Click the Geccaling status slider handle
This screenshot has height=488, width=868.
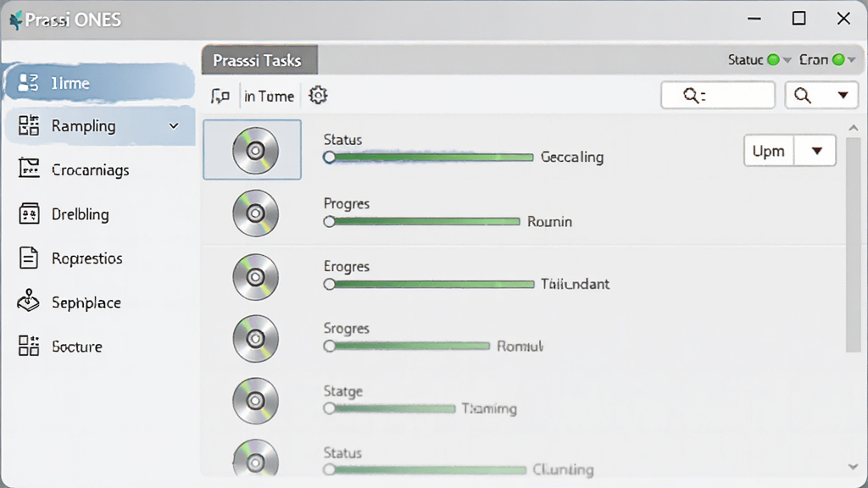point(330,157)
